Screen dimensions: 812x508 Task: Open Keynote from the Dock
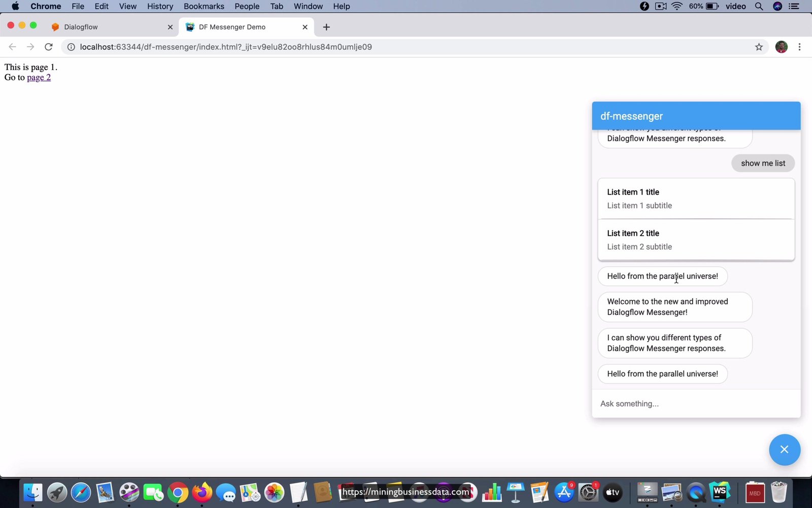click(x=516, y=492)
